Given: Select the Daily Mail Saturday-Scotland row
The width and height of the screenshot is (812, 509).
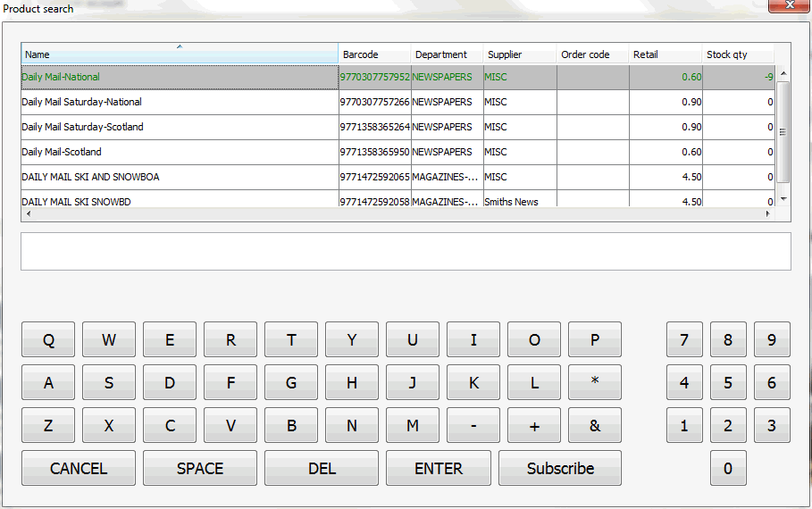Looking at the screenshot, I should tap(179, 127).
